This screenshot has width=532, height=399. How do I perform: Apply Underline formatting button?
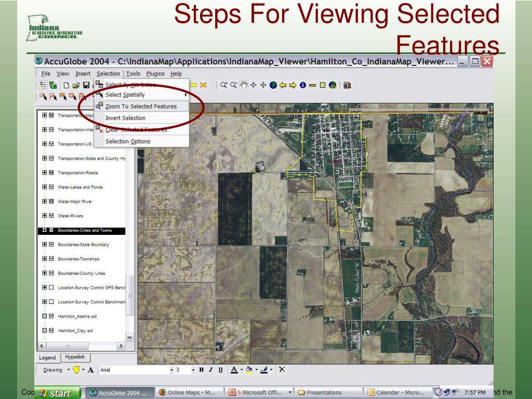click(x=220, y=370)
